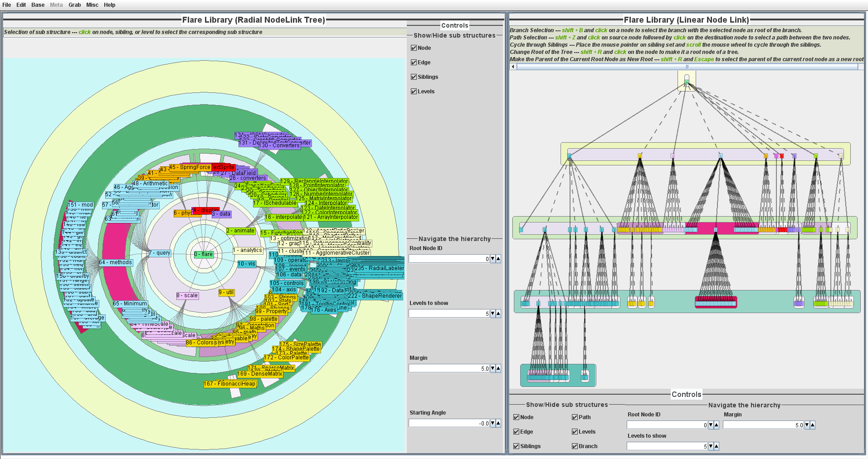Select the '64 - methods' node
This screenshot has width=868, height=459.
(x=116, y=262)
